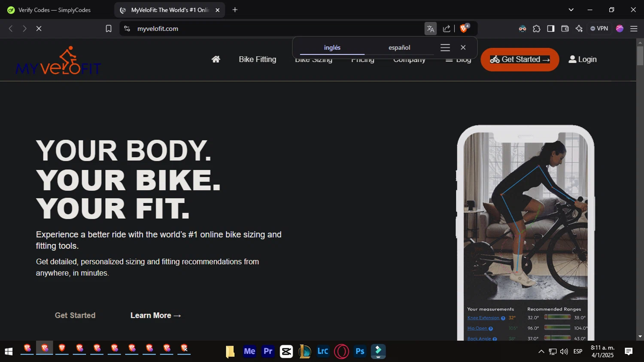Open the network status tray icon
644x362 pixels.
tap(553, 351)
